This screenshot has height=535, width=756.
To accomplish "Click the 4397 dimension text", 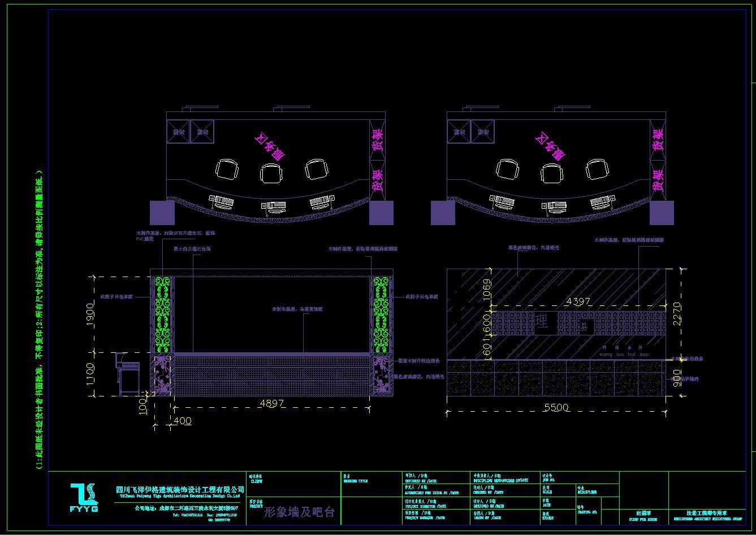I will coord(577,302).
